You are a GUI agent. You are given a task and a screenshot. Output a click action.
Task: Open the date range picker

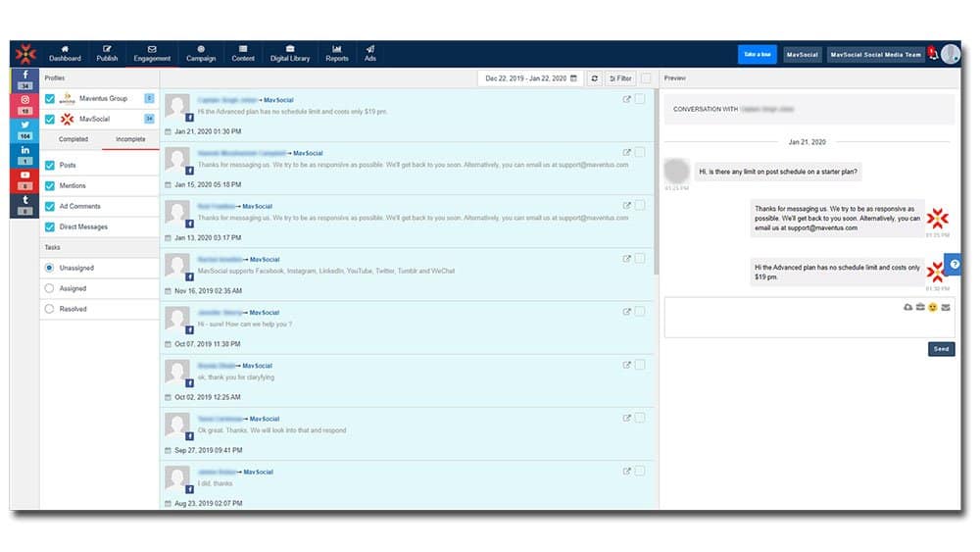click(530, 78)
